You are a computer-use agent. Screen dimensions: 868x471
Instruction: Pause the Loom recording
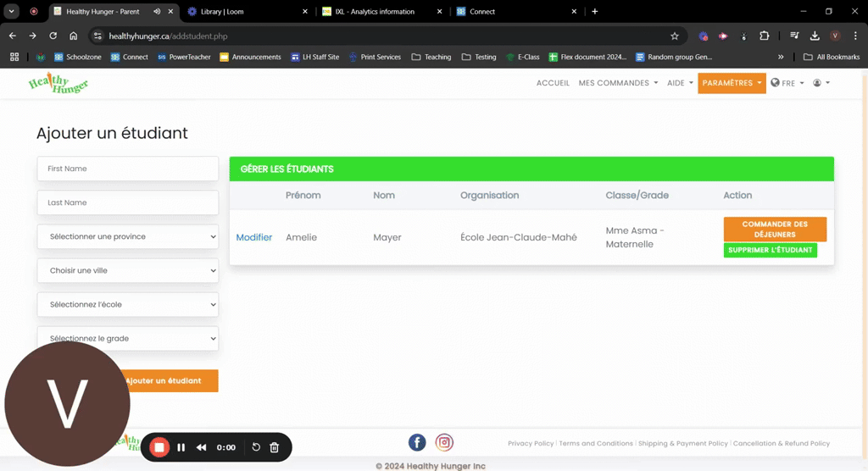point(181,447)
